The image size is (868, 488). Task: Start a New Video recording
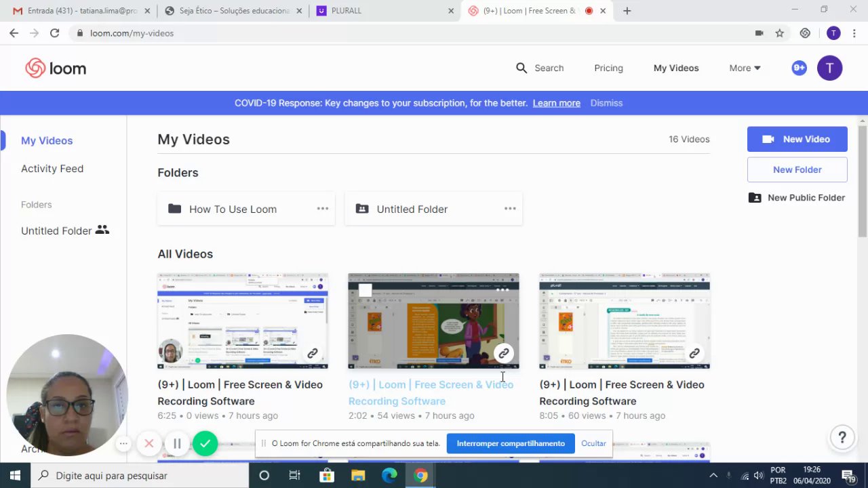pyautogui.click(x=797, y=139)
